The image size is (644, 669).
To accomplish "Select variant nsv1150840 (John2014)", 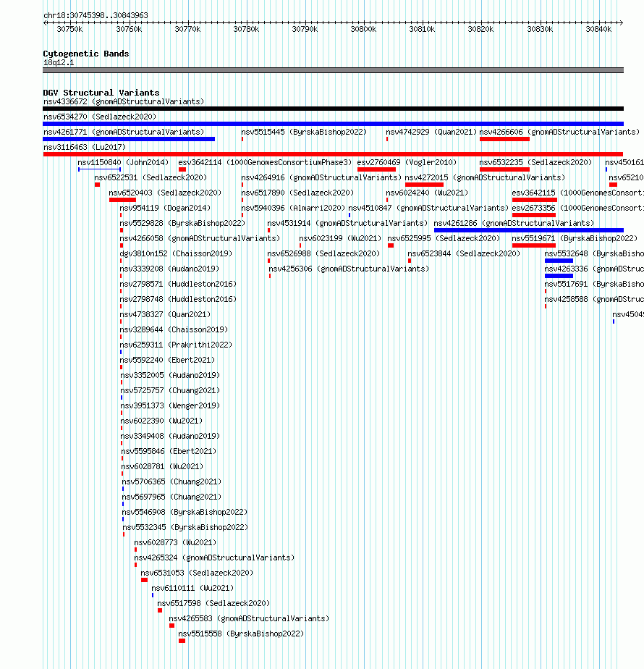I will (123, 163).
